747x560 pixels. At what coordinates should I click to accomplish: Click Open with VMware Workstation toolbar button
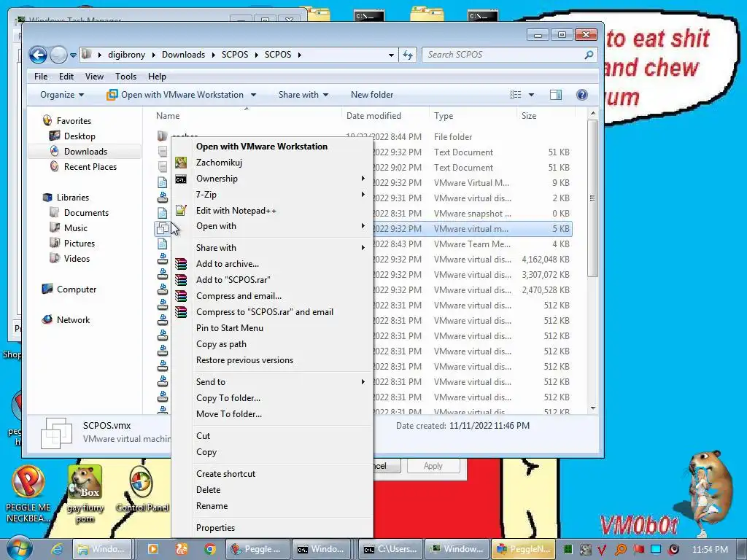point(175,95)
